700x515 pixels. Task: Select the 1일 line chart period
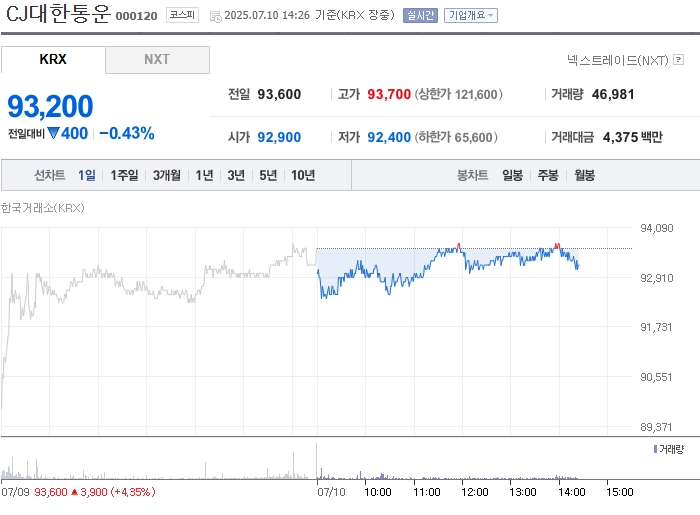tap(87, 175)
